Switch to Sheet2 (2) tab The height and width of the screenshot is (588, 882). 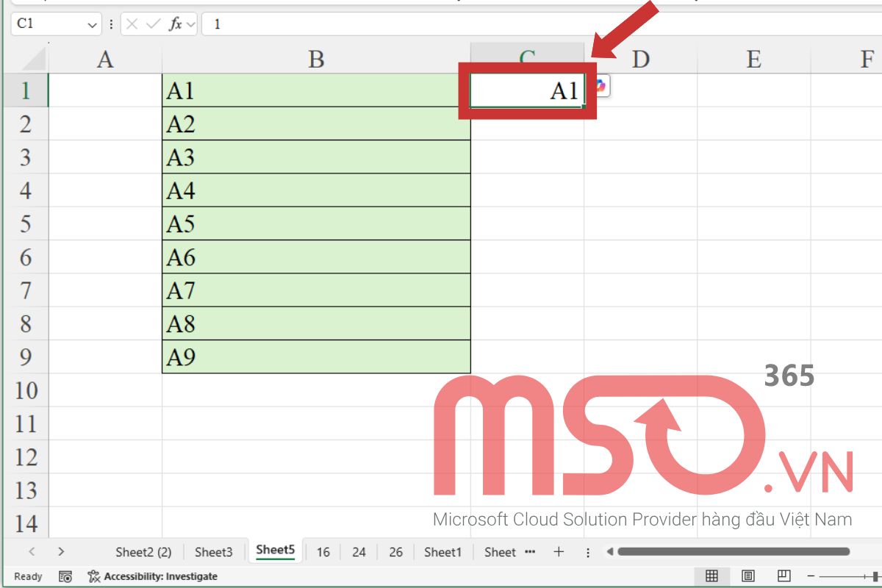(x=143, y=552)
